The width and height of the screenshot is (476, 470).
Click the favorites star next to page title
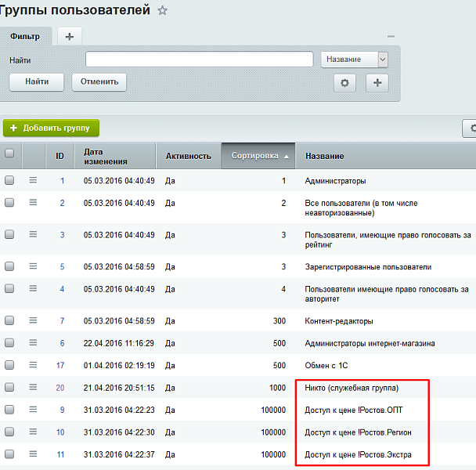tap(163, 10)
